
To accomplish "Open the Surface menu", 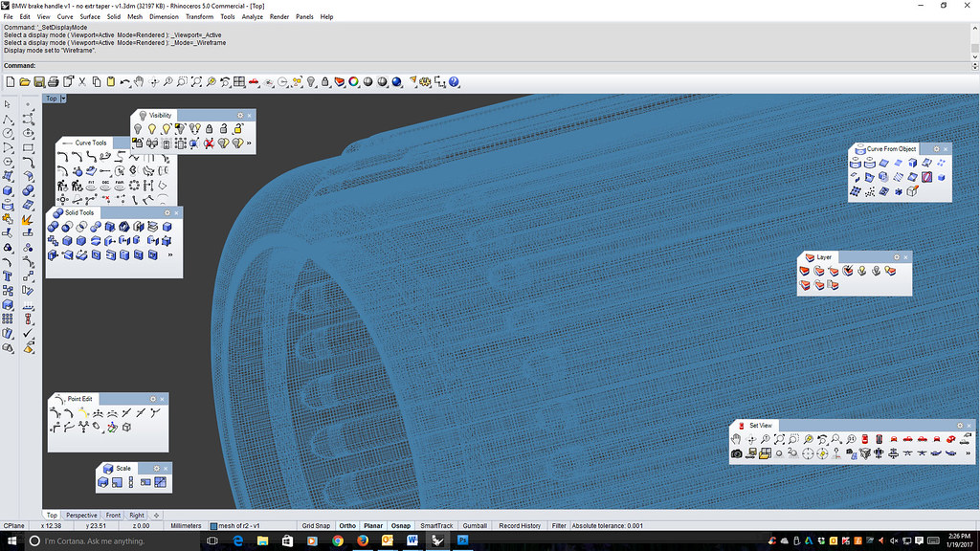I will click(90, 17).
